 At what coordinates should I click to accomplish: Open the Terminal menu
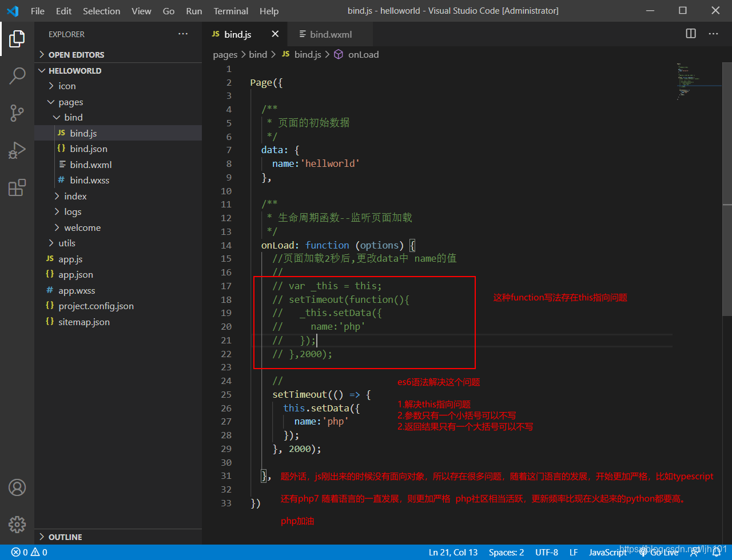click(x=232, y=11)
